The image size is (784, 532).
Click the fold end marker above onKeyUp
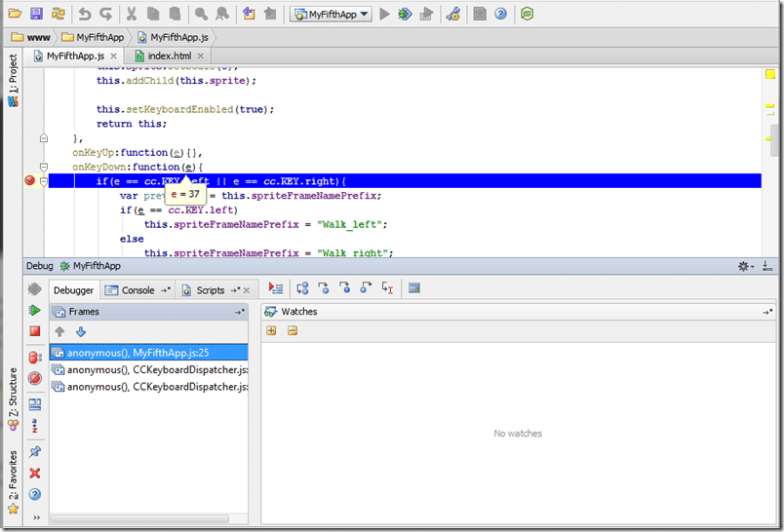coord(44,138)
